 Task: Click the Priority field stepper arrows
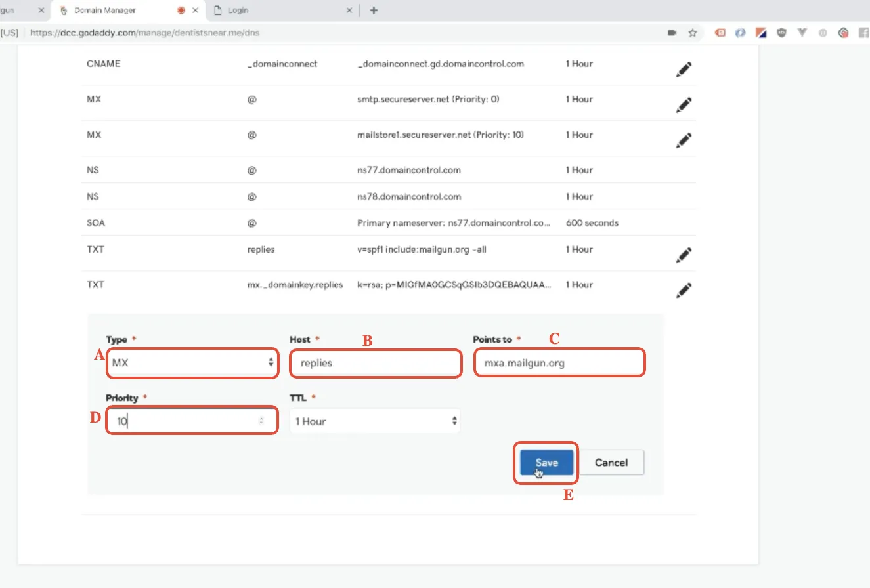pos(261,421)
